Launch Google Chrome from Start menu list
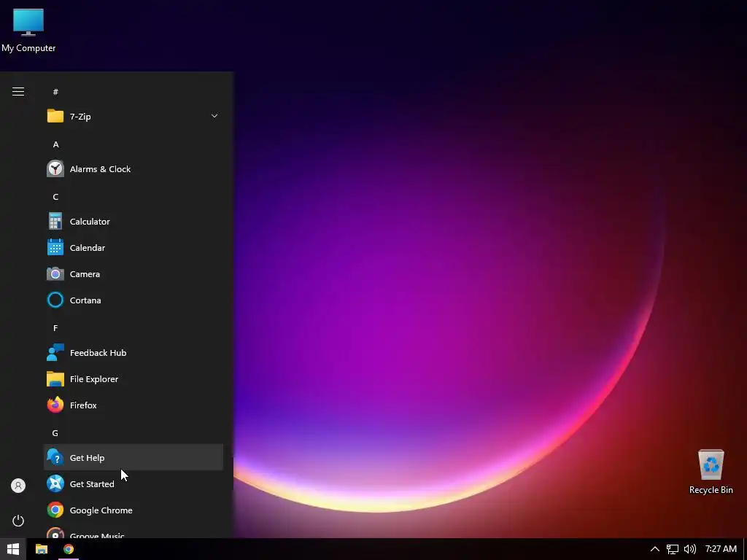Viewport: 747px width, 560px height. click(133, 510)
